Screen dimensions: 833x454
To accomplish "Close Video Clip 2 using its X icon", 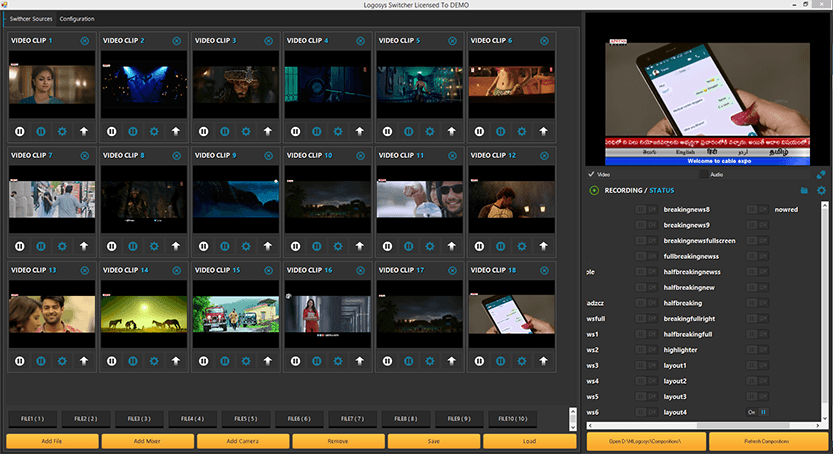I will (176, 41).
